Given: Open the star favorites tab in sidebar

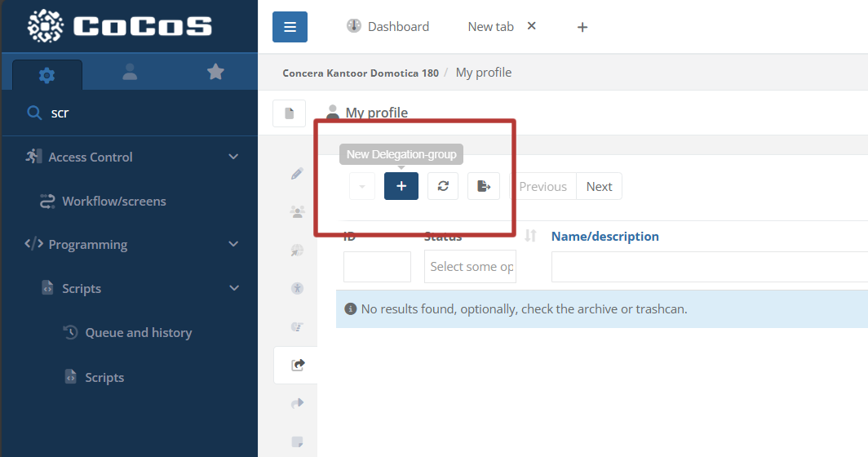Looking at the screenshot, I should [215, 73].
